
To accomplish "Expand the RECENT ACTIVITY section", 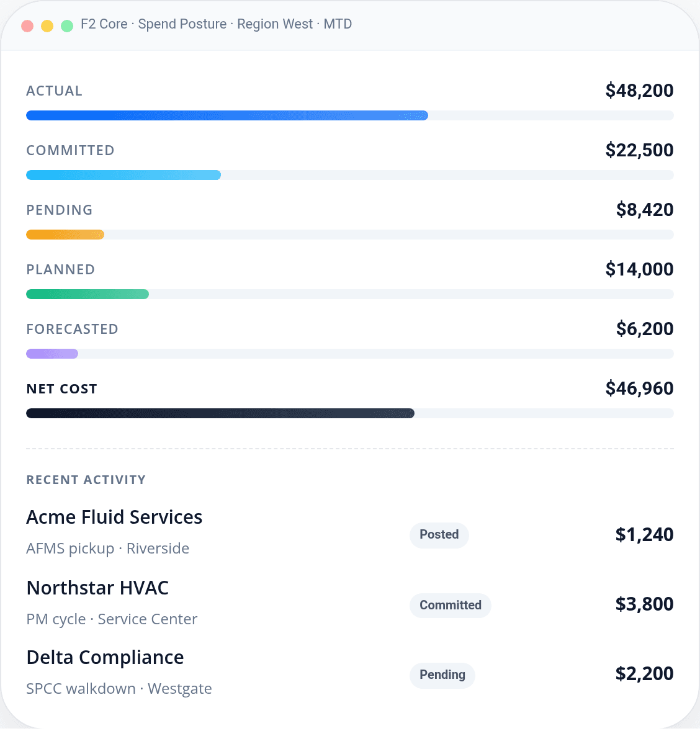I will click(x=86, y=480).
